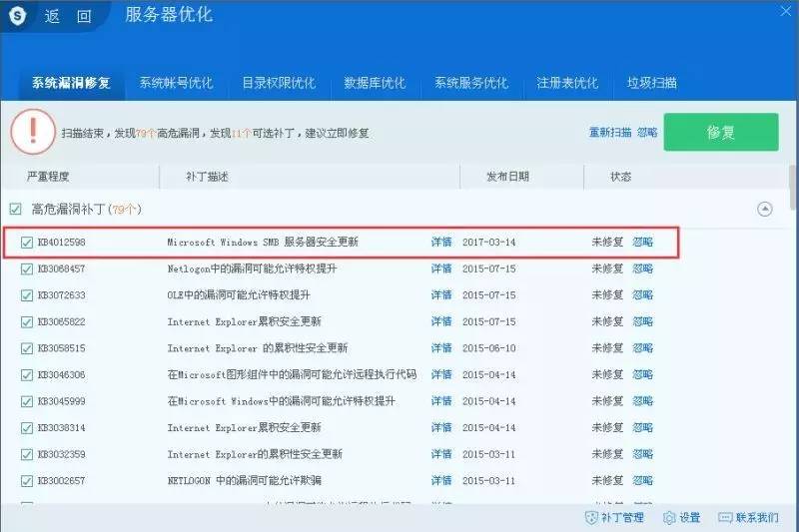799x532 pixels.
Task: Toggle the KB3046306 checkbox
Action: coord(27,374)
